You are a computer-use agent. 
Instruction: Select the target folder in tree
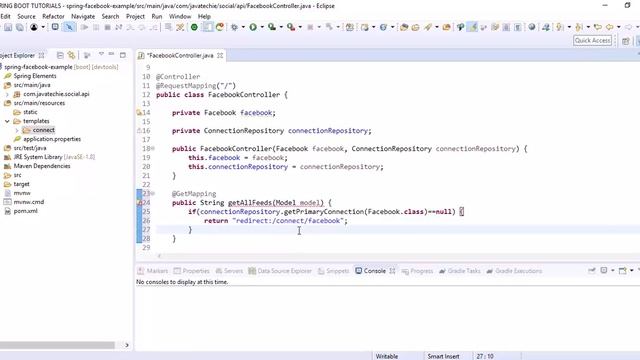tap(21, 184)
